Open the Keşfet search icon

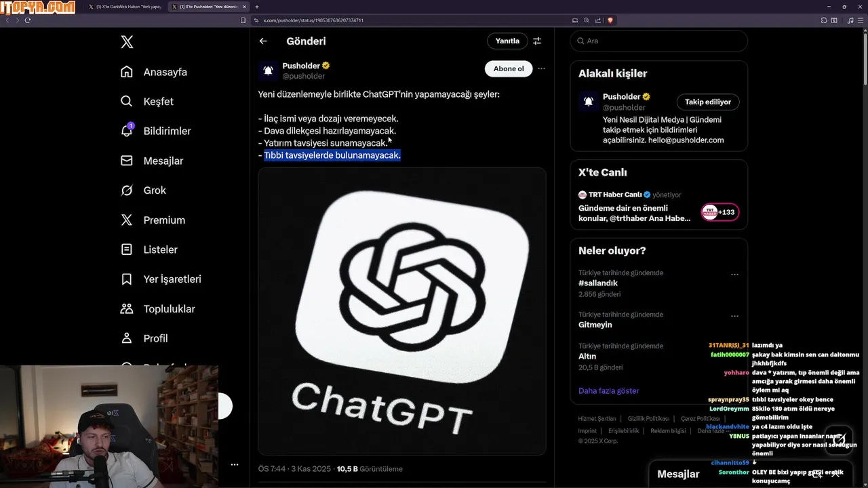127,102
